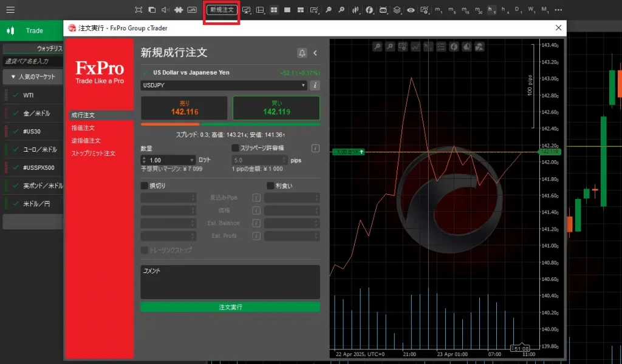Zoom out main chart from top toolbar
The image size is (622, 364).
click(x=329, y=10)
